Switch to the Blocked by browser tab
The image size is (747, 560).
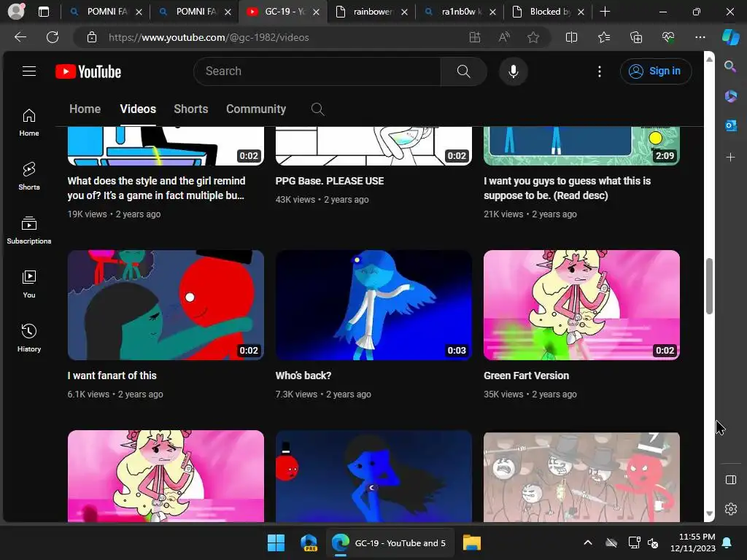pyautogui.click(x=548, y=12)
